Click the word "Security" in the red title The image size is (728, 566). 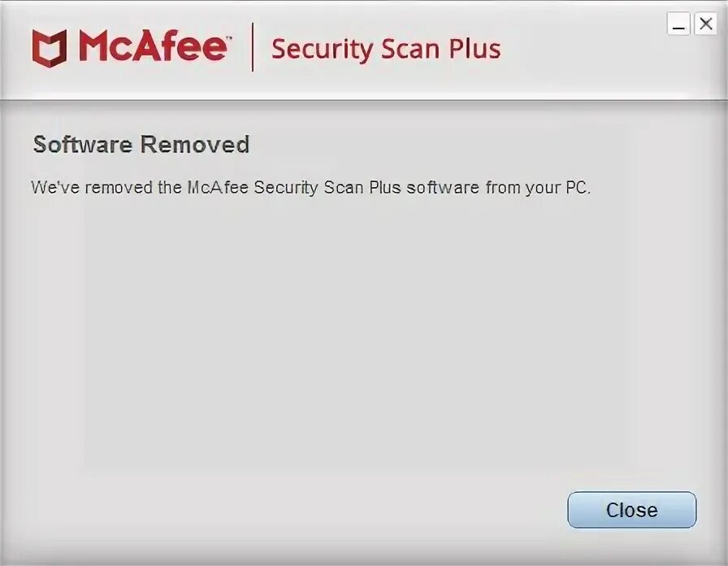click(x=323, y=49)
